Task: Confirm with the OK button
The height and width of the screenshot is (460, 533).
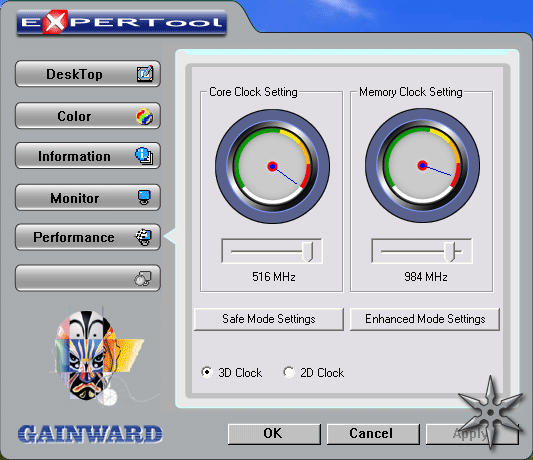Action: (274, 433)
